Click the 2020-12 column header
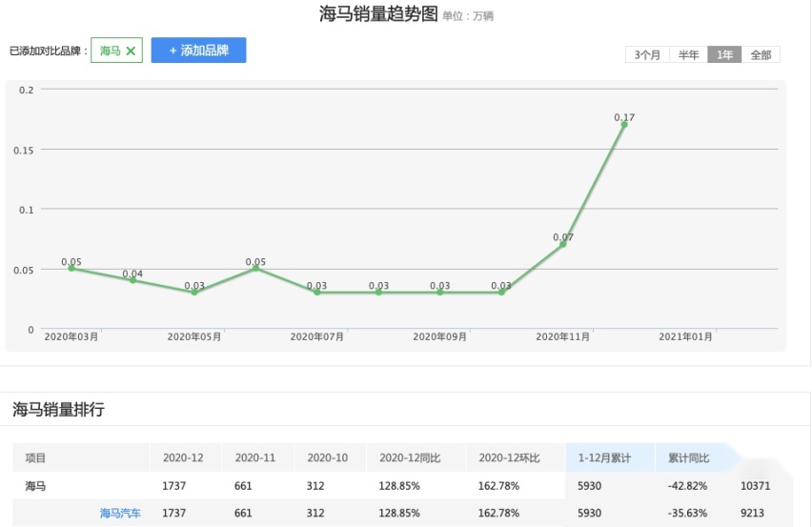Screen dimensions: 812x527 [186, 457]
